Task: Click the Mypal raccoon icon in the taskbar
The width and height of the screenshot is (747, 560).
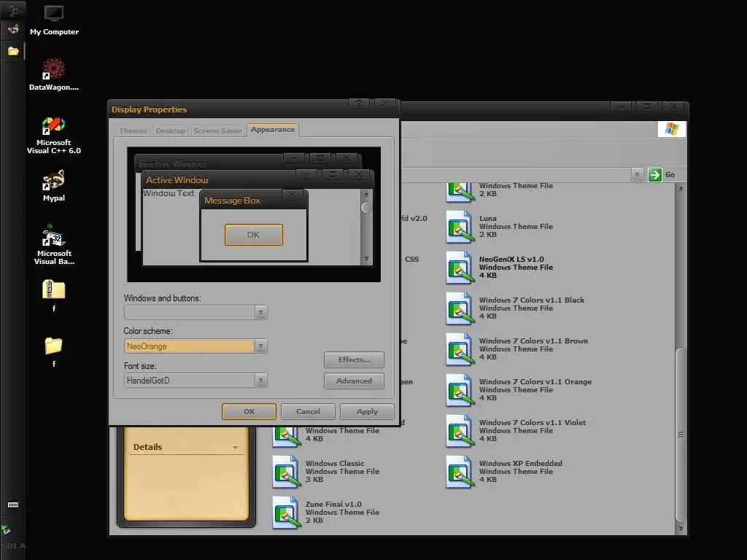Action: tap(13, 29)
